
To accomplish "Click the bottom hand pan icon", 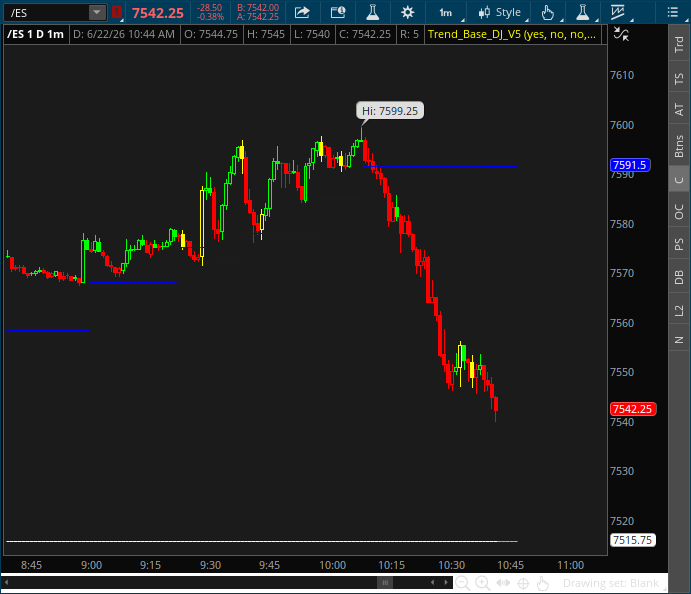I will tap(543, 583).
